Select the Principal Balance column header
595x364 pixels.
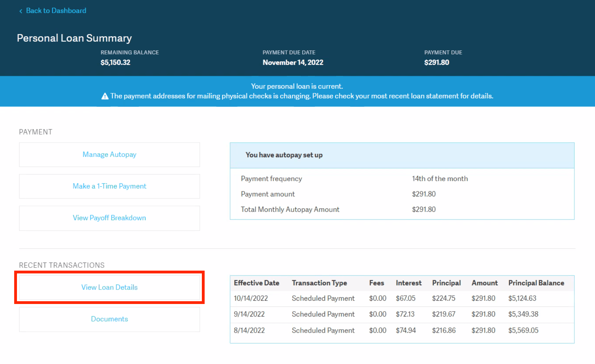[x=536, y=283]
